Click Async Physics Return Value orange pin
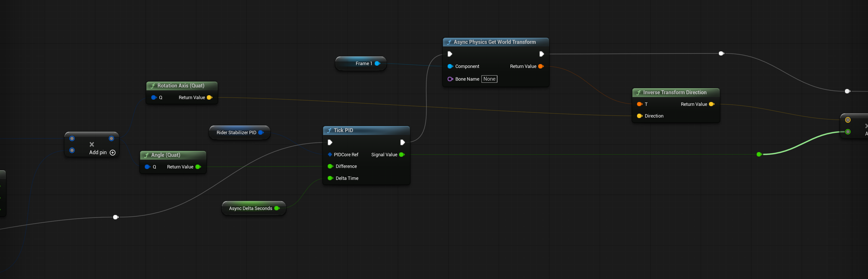Image resolution: width=868 pixels, height=279 pixels. click(541, 66)
